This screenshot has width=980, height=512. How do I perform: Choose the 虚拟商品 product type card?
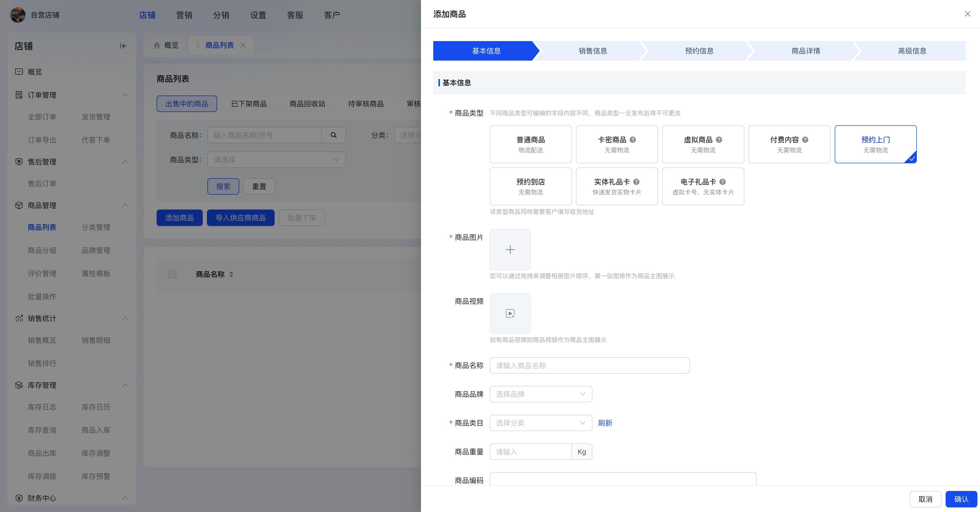(703, 144)
